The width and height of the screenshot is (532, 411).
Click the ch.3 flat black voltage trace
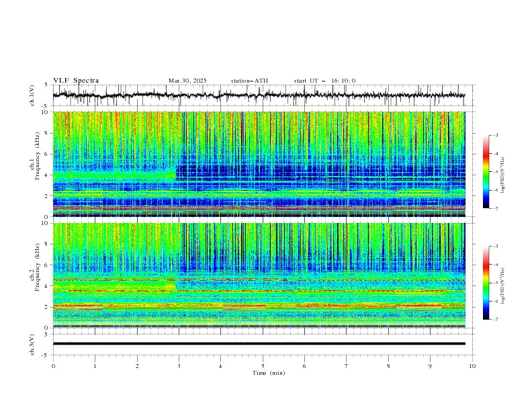(x=259, y=344)
